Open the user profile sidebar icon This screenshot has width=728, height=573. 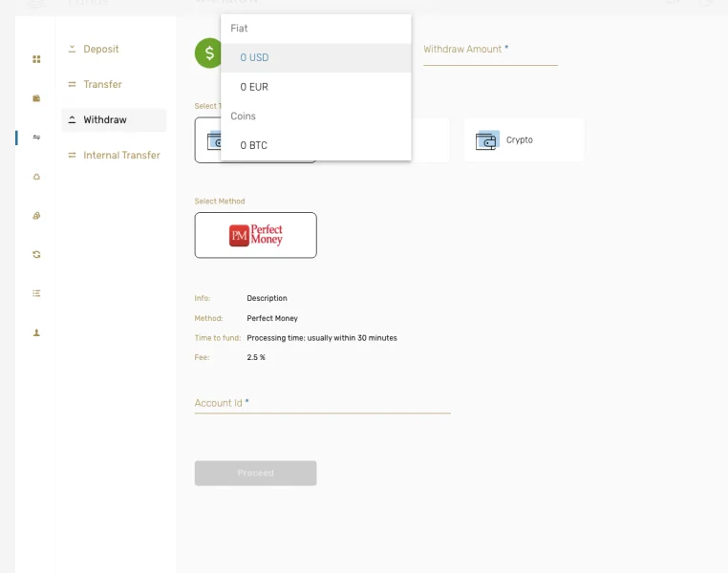(36, 333)
